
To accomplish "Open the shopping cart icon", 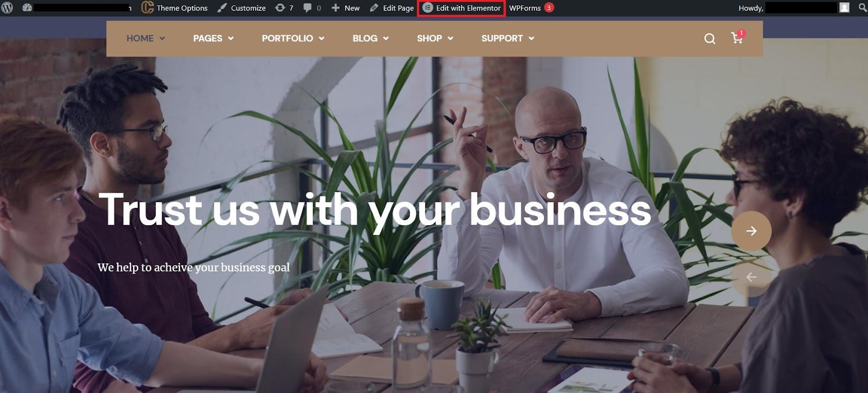I will 737,37.
